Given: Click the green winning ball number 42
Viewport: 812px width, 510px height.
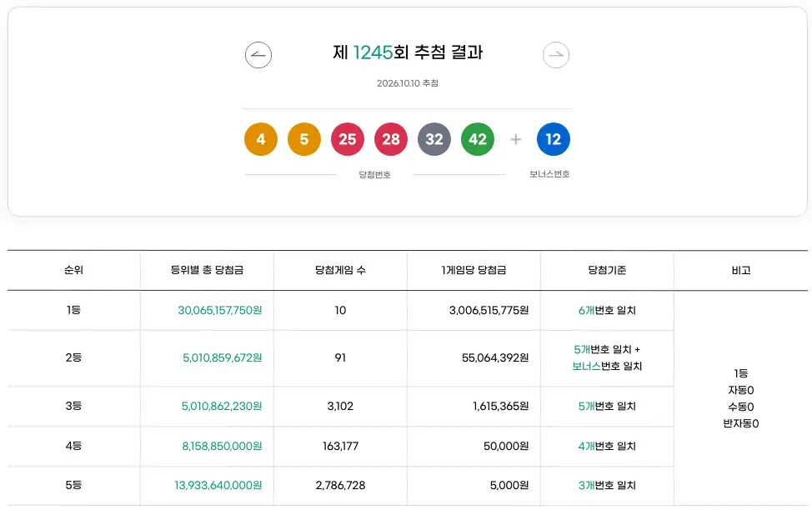Looking at the screenshot, I should [478, 139].
